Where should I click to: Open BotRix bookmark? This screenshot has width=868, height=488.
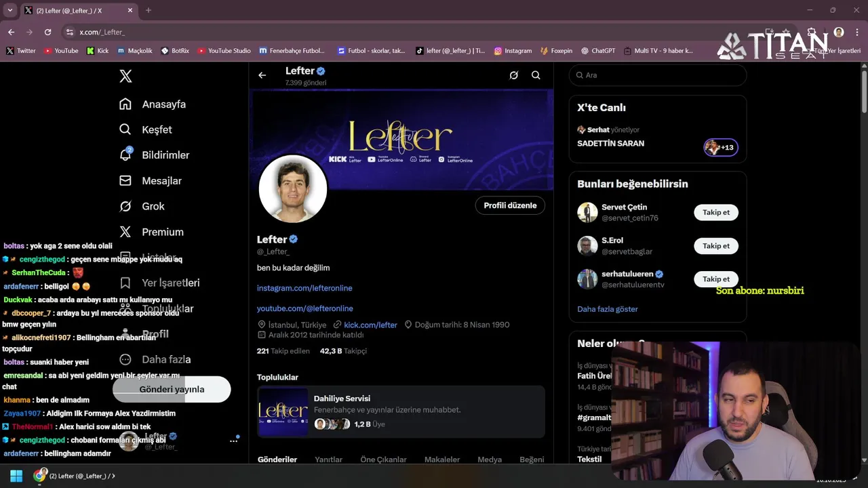[175, 51]
